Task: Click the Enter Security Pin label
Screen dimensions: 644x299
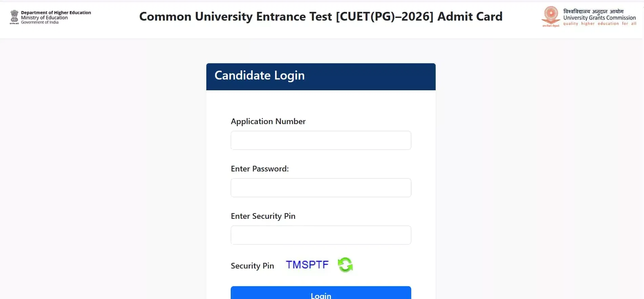Action: tap(263, 216)
